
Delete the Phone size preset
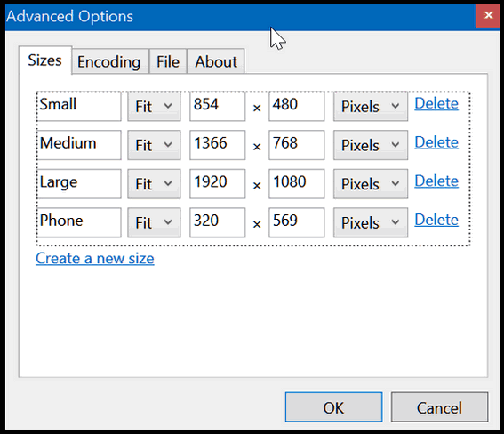(x=436, y=220)
